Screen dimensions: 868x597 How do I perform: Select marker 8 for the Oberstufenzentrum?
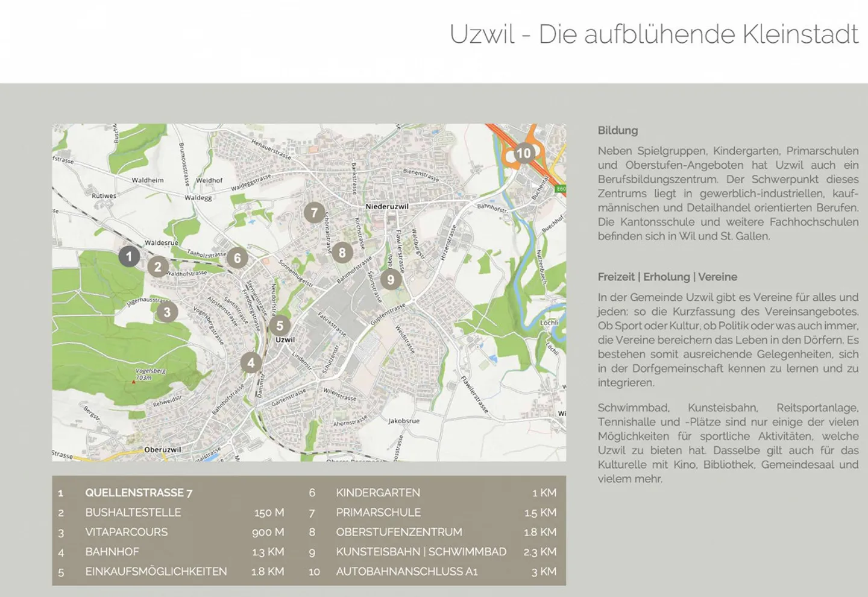point(342,253)
